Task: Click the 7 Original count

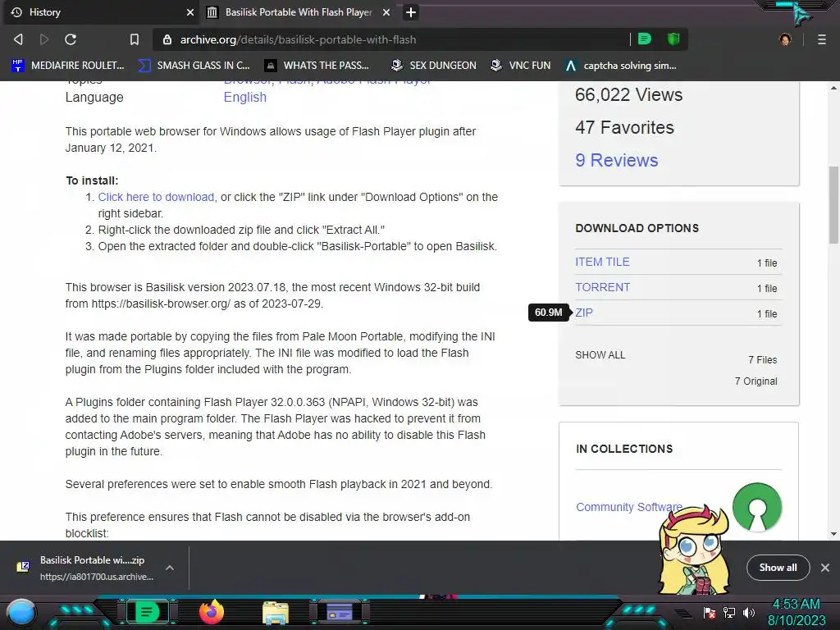Action: pyautogui.click(x=756, y=381)
